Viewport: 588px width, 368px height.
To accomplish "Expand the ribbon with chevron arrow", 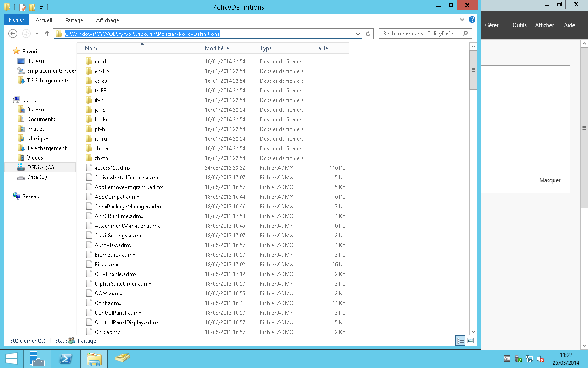I will (463, 20).
